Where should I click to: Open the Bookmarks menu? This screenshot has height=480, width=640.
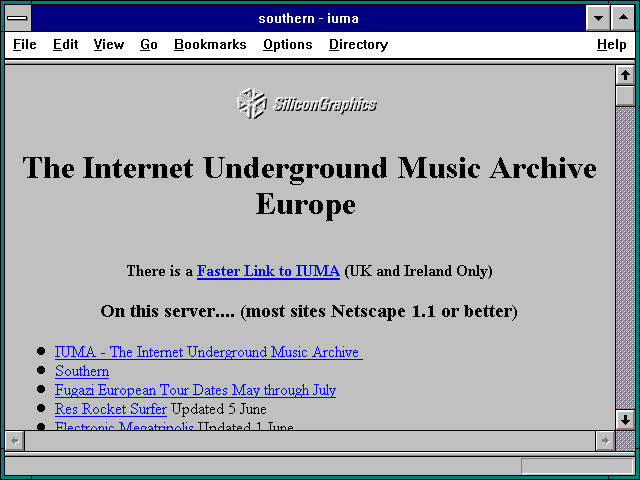click(x=210, y=44)
